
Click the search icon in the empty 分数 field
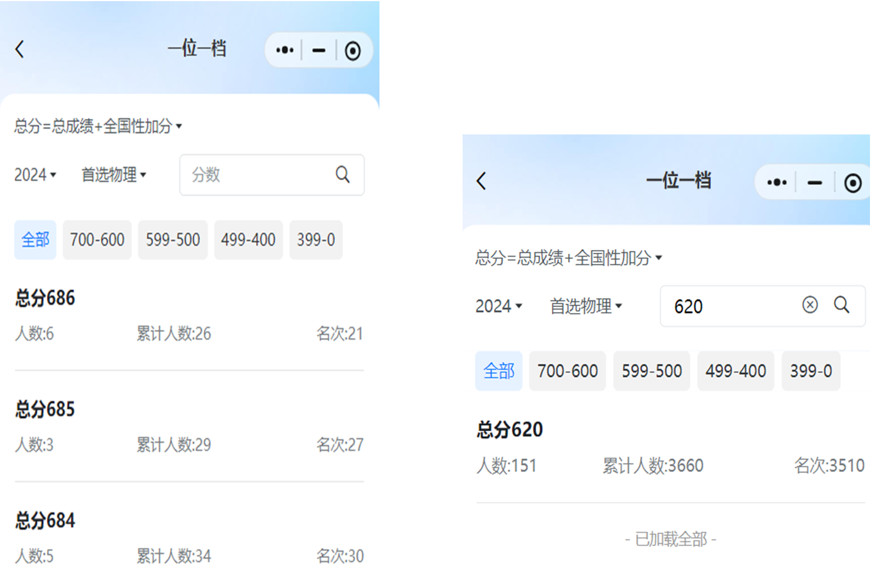click(343, 175)
